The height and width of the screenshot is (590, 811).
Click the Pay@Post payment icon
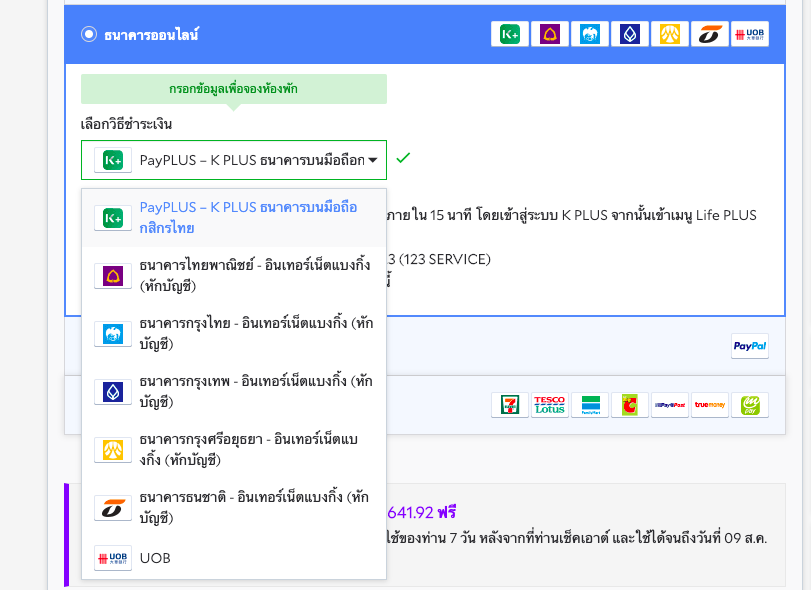[669, 405]
